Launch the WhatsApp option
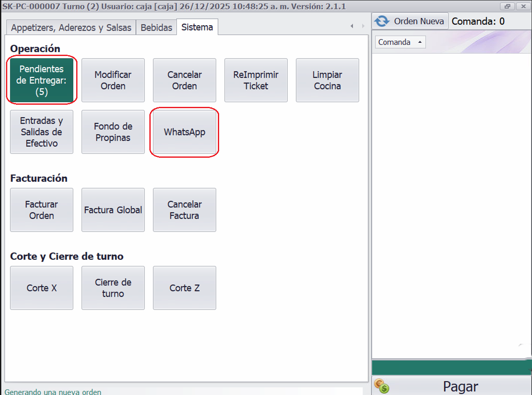The height and width of the screenshot is (395, 532). (184, 132)
